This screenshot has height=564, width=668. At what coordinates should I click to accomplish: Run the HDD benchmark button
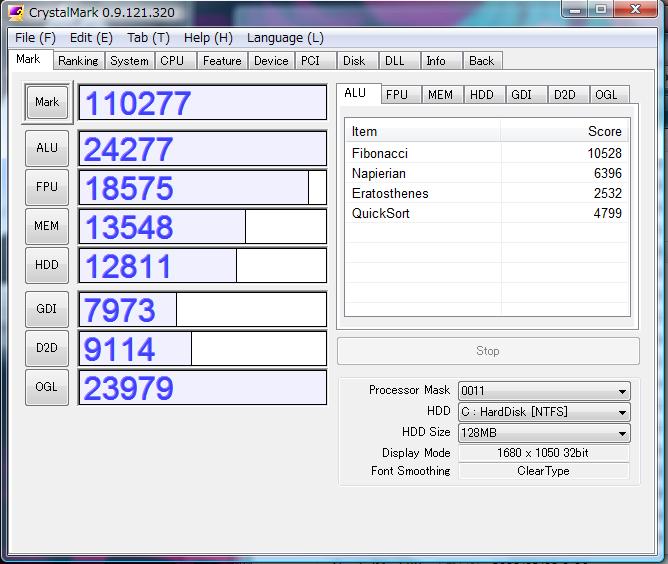pos(47,265)
